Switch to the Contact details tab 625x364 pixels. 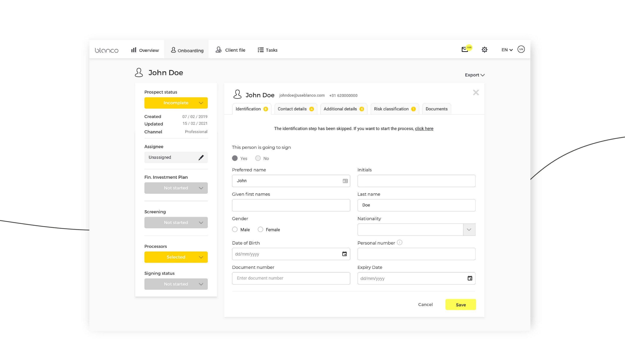click(296, 109)
